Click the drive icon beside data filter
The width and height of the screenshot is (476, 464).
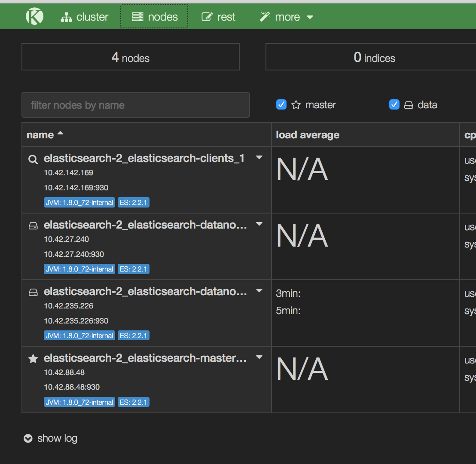409,105
